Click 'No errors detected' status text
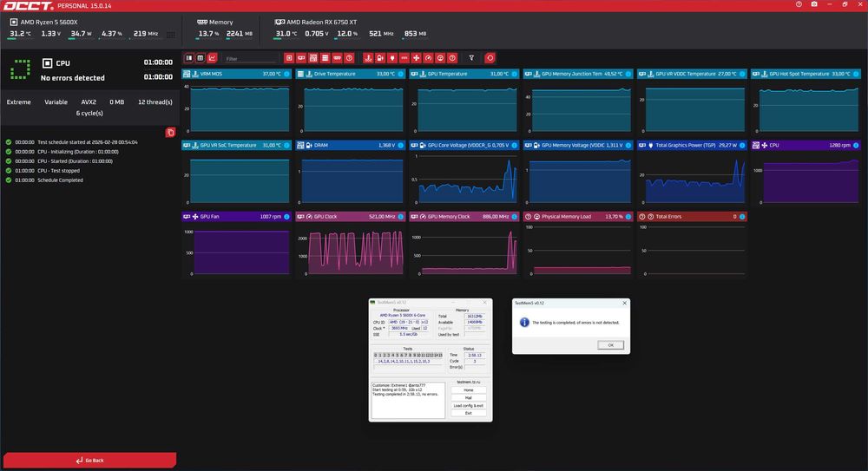 [73, 78]
